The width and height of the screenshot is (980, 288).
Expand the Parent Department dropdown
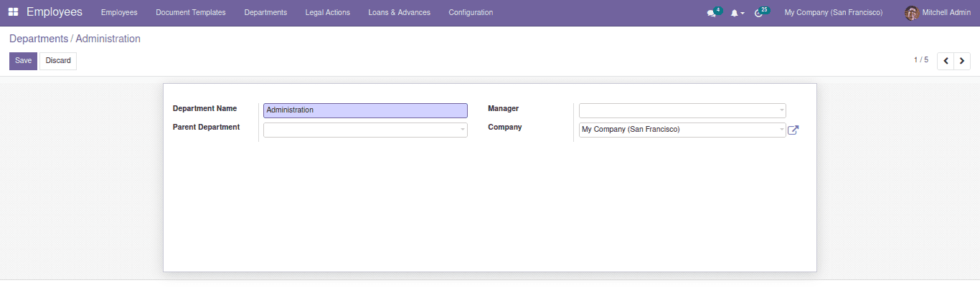click(463, 130)
